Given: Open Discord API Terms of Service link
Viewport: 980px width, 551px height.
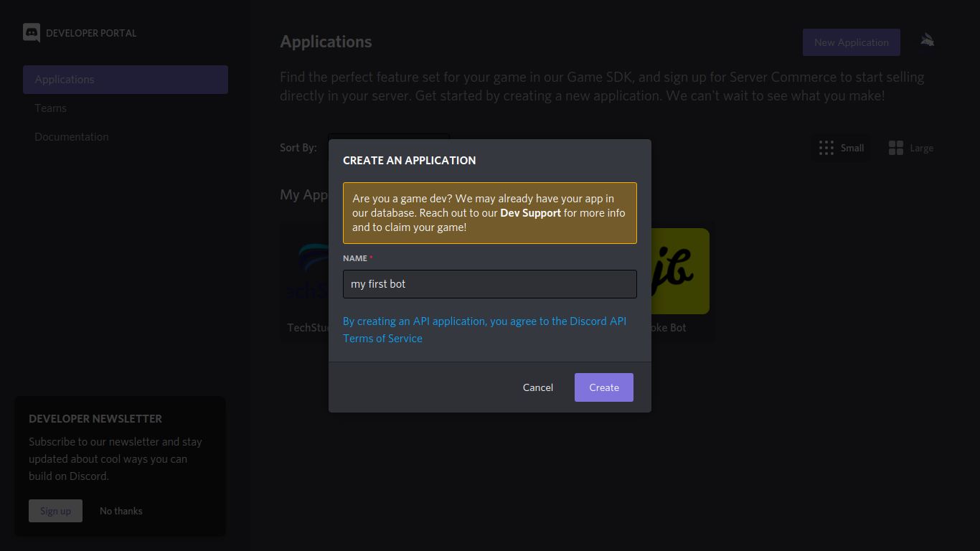Looking at the screenshot, I should (x=484, y=330).
